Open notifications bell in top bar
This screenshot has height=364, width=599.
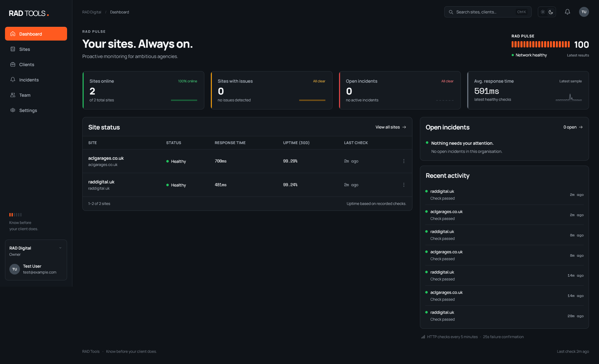pos(567,12)
